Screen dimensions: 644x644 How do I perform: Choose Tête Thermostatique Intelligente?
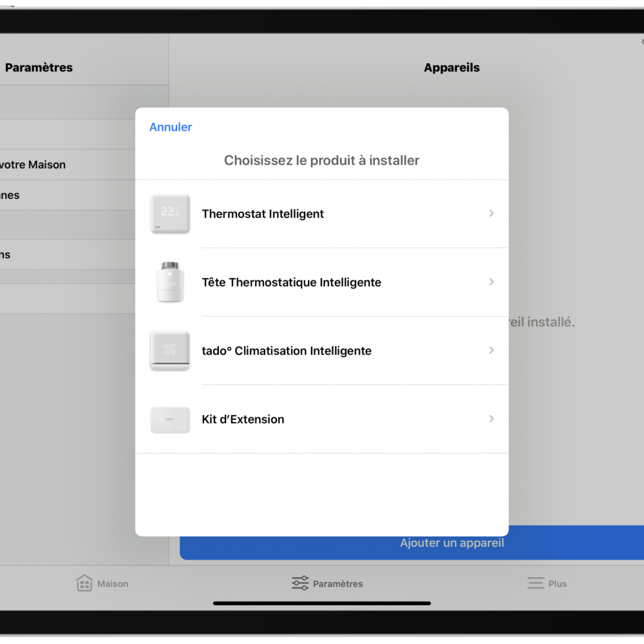click(321, 282)
